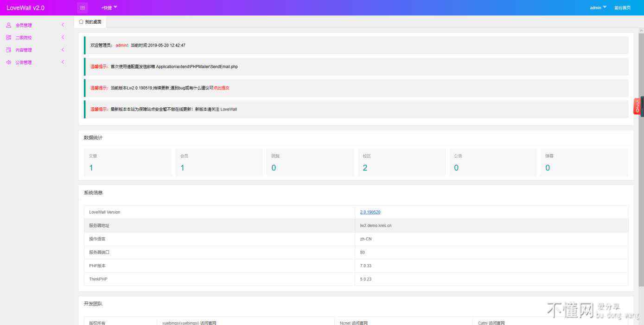Go to 前台首页 from header
This screenshot has height=325, width=644.
click(622, 7)
